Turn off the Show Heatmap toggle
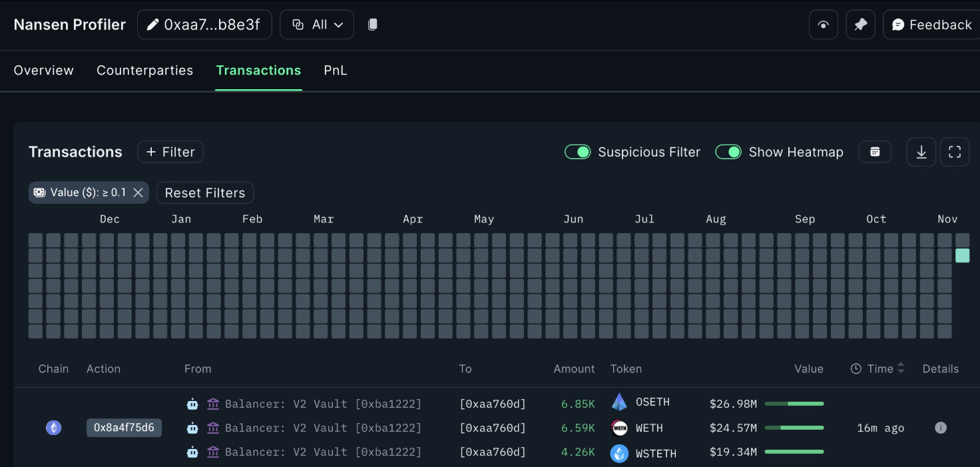Image resolution: width=980 pixels, height=467 pixels. coord(728,152)
